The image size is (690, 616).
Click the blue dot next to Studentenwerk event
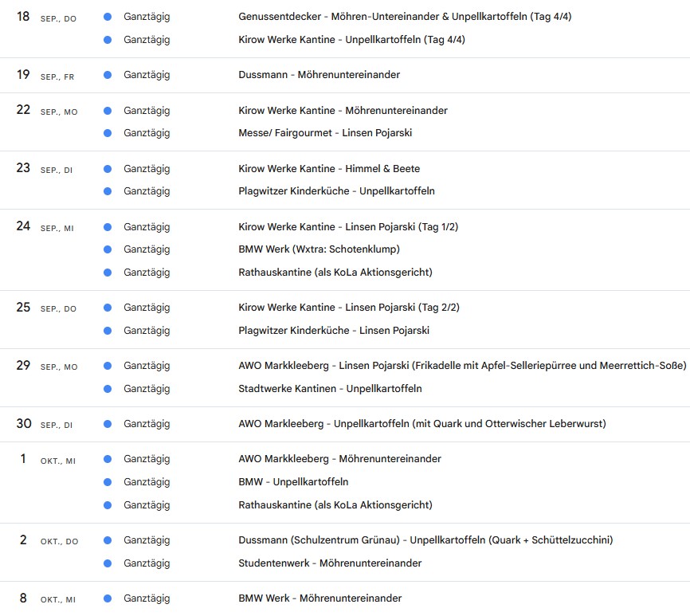pos(108,563)
